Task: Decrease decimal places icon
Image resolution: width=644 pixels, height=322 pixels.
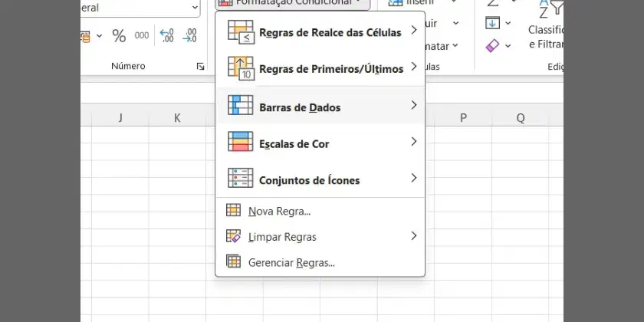Action: [189, 36]
